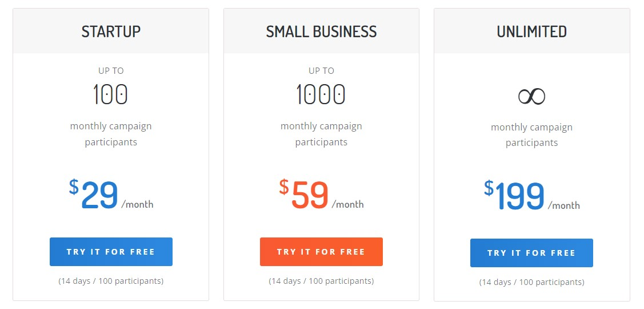This screenshot has width=644, height=309.
Task: Click the 1000 participants number
Action: [321, 94]
